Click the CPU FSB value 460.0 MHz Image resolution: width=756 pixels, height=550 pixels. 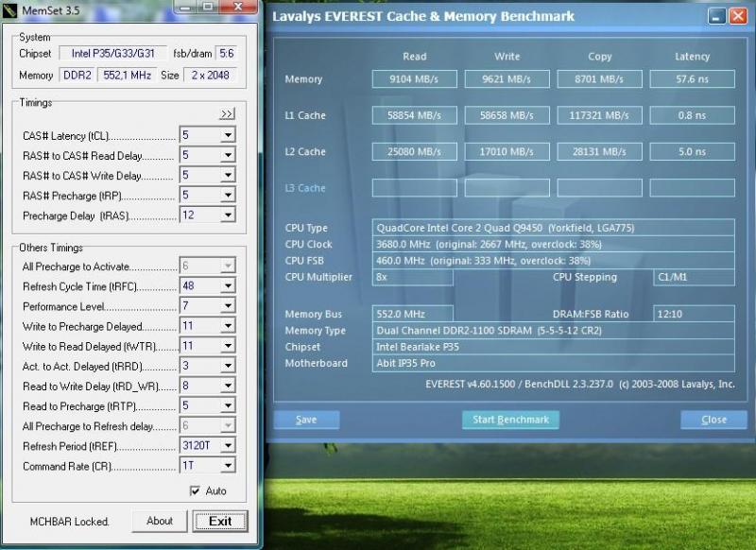click(x=554, y=261)
